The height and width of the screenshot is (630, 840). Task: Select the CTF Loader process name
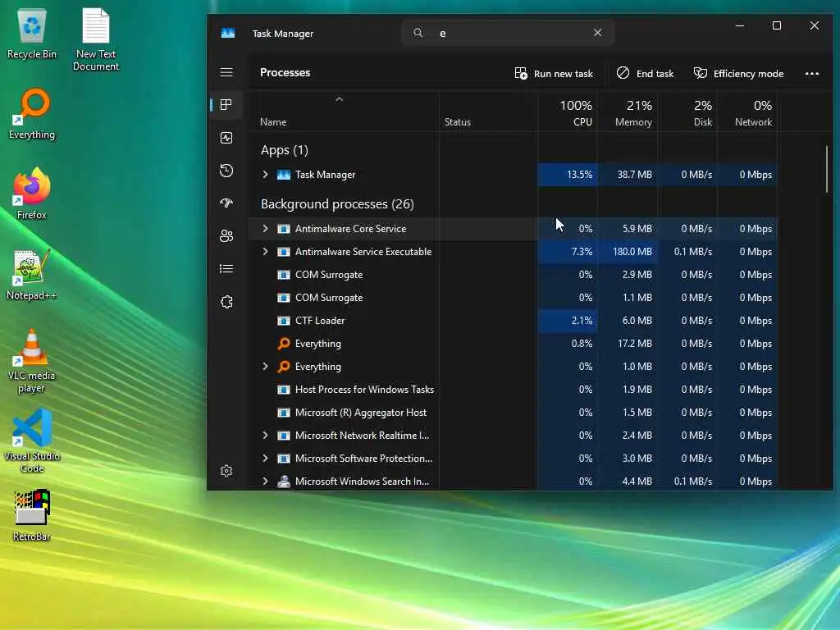tap(320, 321)
